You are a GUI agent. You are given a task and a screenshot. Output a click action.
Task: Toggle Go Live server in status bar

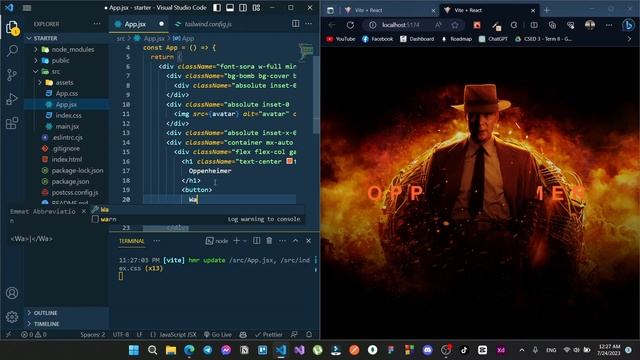click(218, 334)
